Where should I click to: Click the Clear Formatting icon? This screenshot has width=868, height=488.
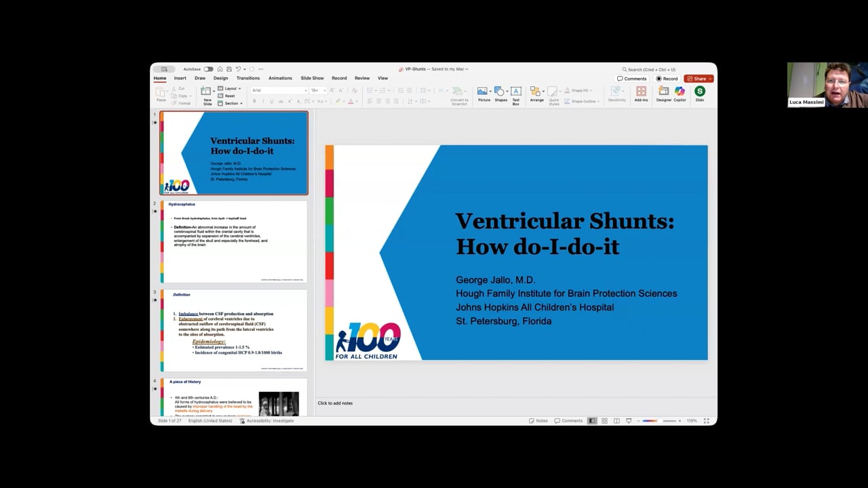click(x=354, y=90)
